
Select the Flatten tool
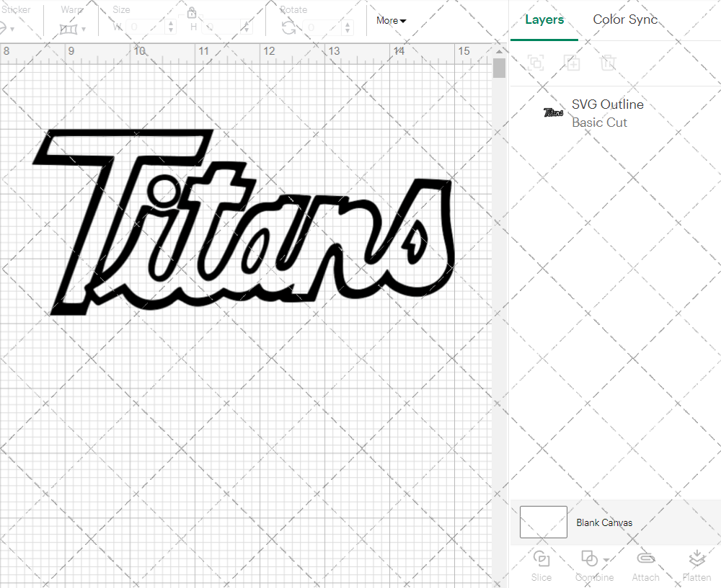[x=696, y=566]
